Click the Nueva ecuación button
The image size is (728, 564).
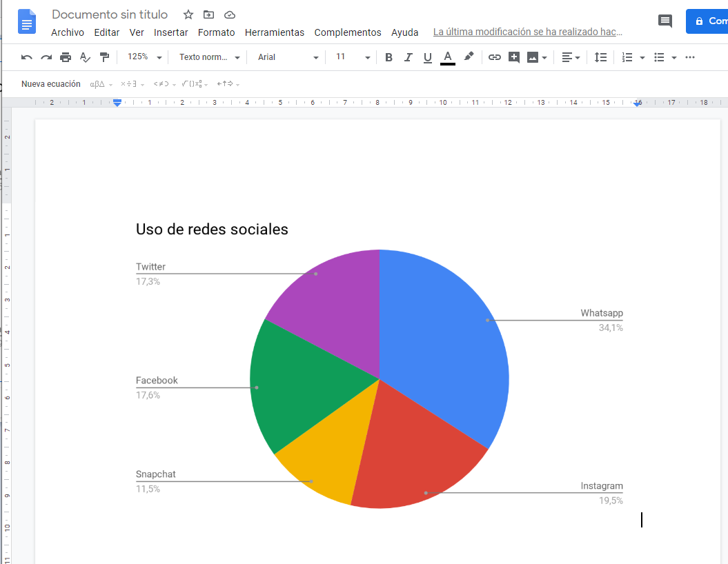50,84
